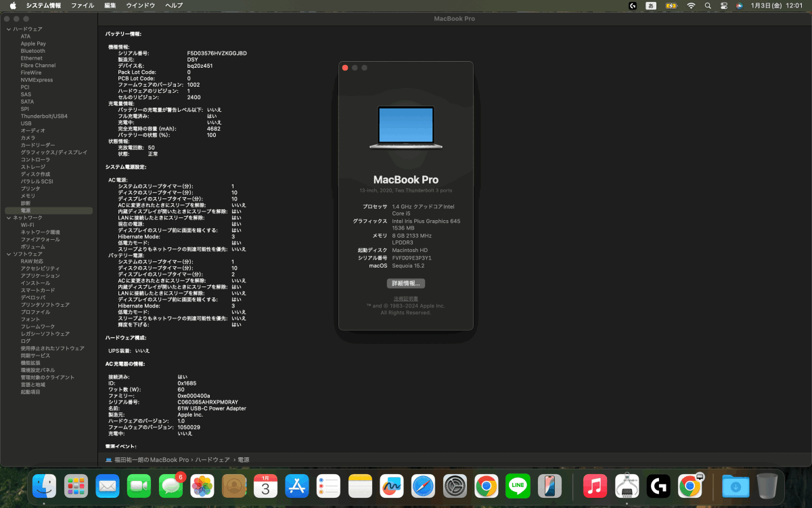Select アプリケーション in software sidebar

[x=40, y=276]
